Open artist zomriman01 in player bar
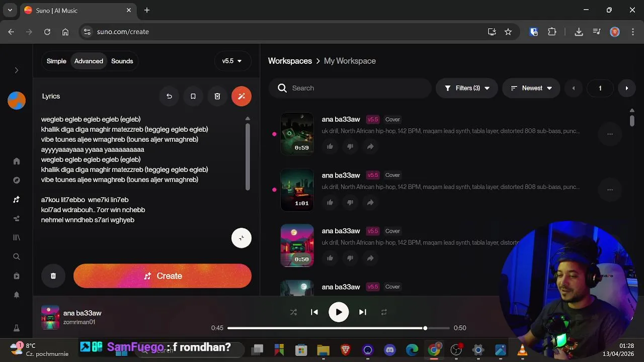 coord(79,322)
